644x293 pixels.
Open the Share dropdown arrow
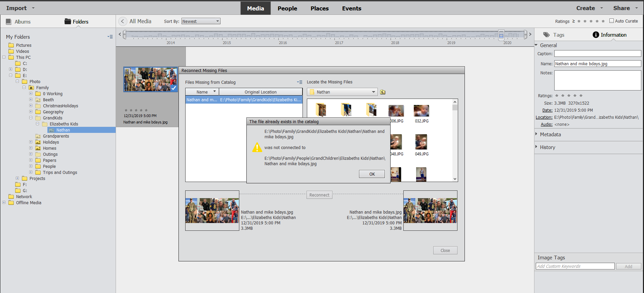[x=636, y=8]
